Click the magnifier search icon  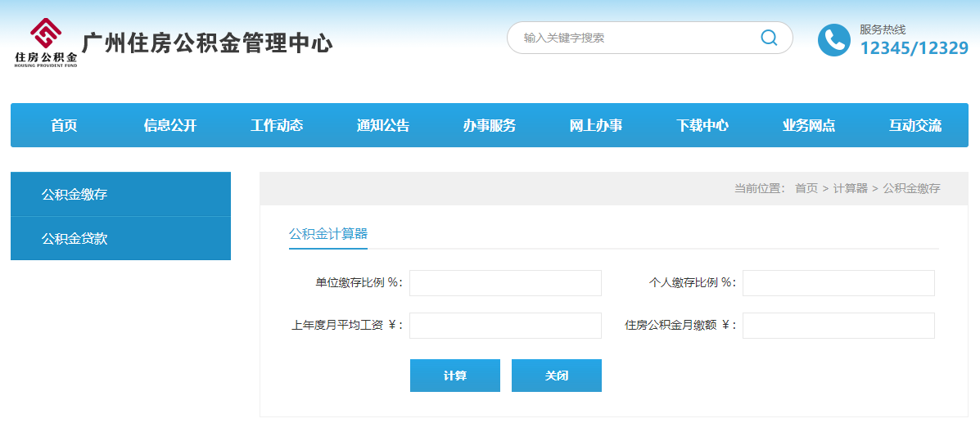pyautogui.click(x=768, y=38)
